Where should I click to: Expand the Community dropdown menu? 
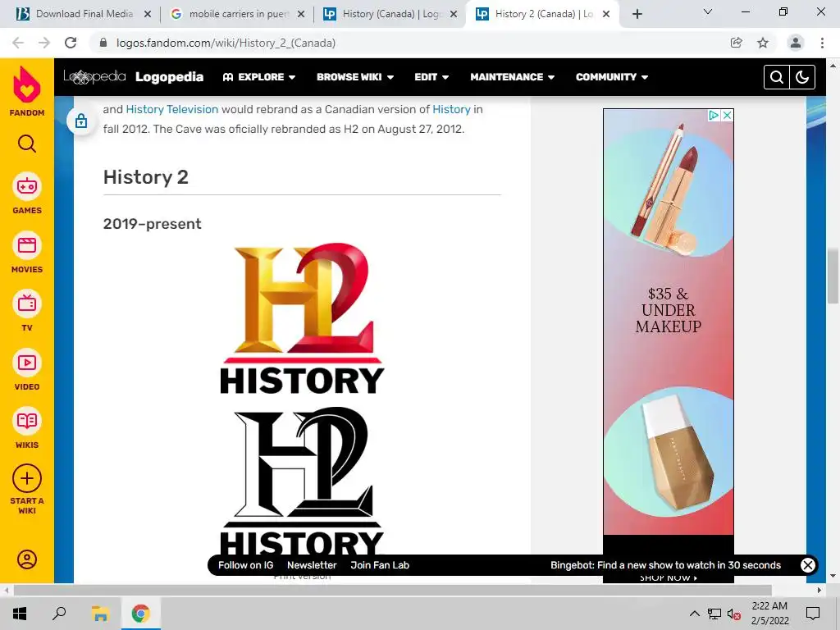[612, 77]
